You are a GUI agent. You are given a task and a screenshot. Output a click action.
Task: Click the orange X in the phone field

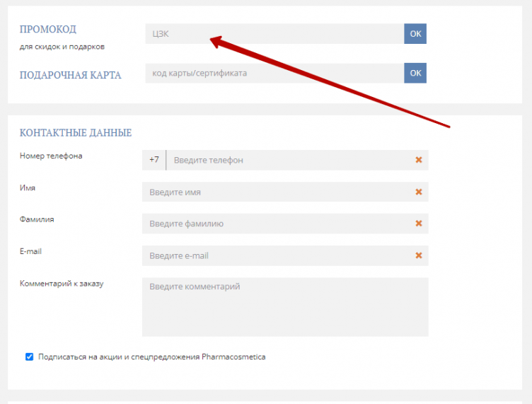coord(418,160)
